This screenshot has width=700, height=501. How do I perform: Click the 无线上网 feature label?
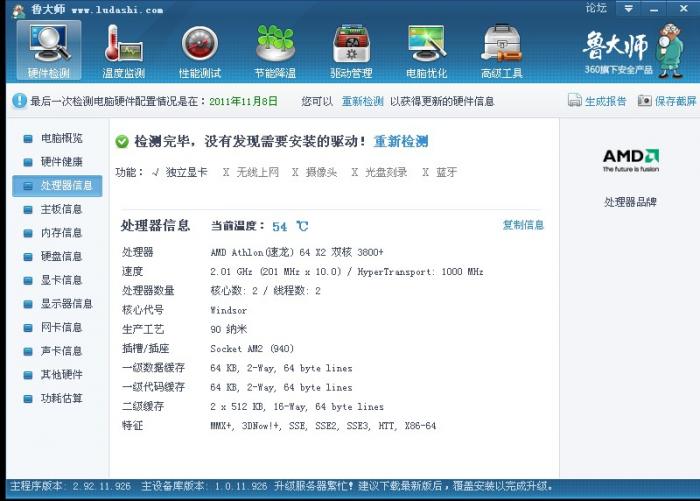258,172
